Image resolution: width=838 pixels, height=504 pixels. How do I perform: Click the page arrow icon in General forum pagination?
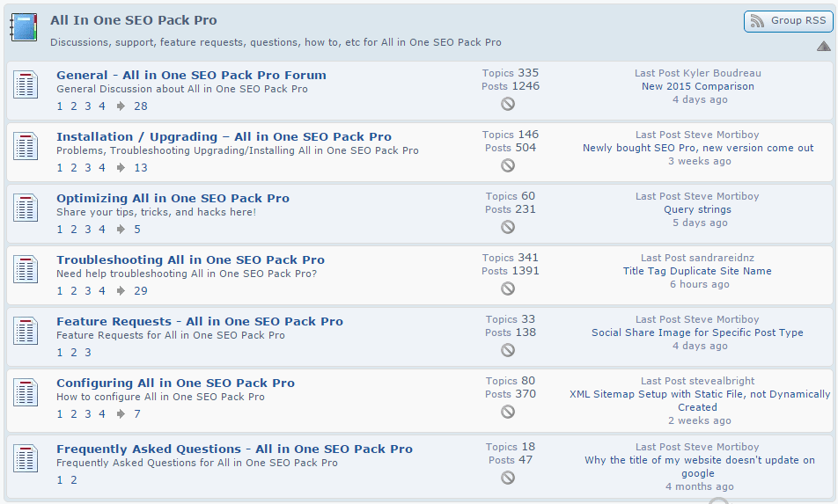(x=121, y=106)
